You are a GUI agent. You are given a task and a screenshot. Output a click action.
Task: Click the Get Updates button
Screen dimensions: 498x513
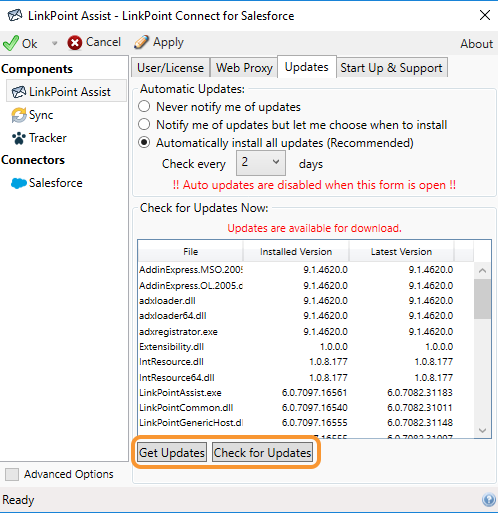point(172,452)
